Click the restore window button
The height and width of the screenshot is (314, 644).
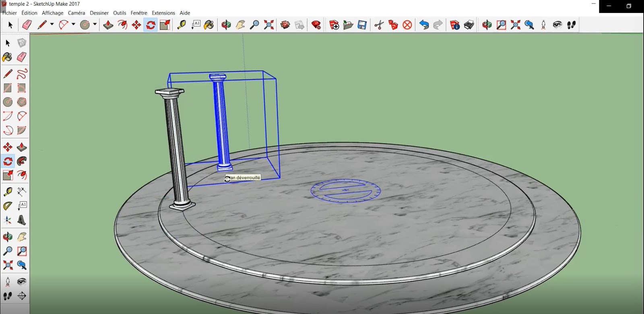(629, 6)
